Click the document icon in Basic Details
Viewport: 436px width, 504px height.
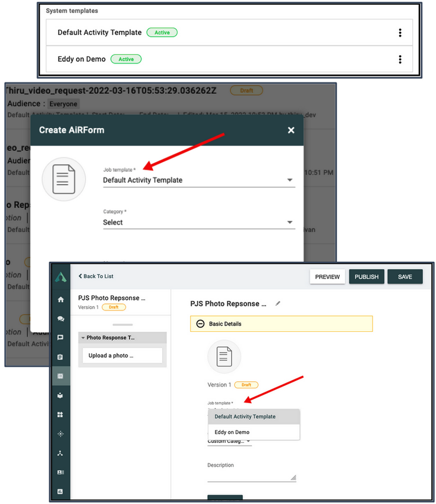coord(224,356)
